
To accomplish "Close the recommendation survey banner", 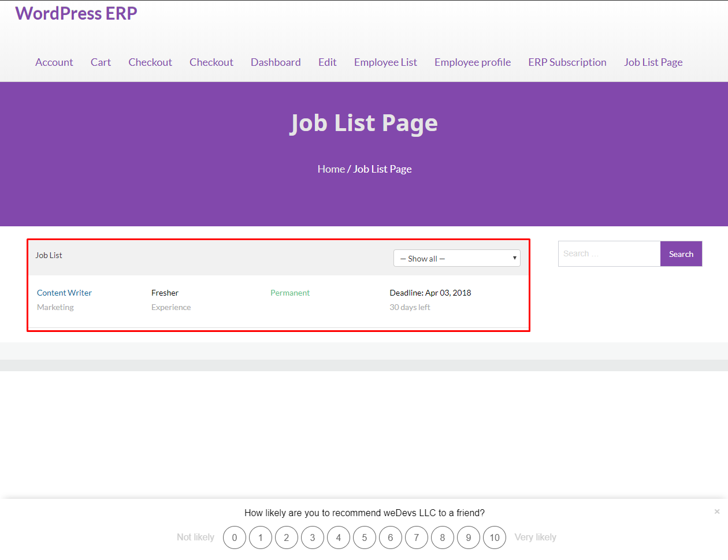I will coord(716,512).
